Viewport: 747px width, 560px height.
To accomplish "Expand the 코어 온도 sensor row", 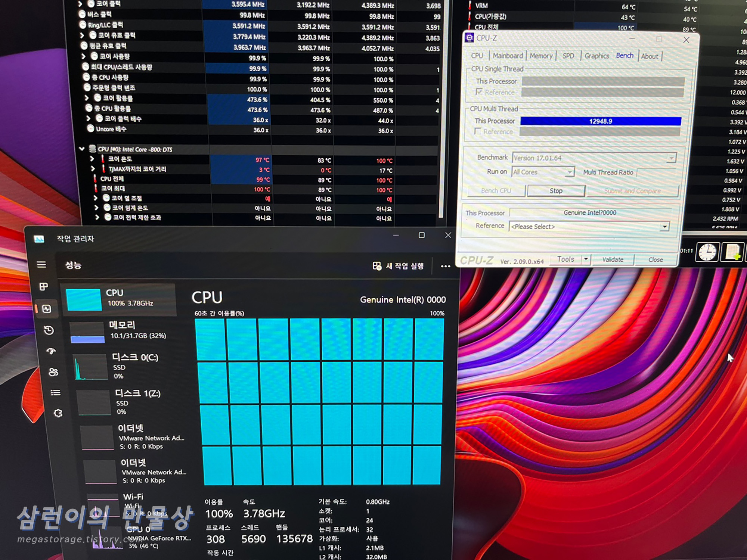I will pyautogui.click(x=92, y=159).
